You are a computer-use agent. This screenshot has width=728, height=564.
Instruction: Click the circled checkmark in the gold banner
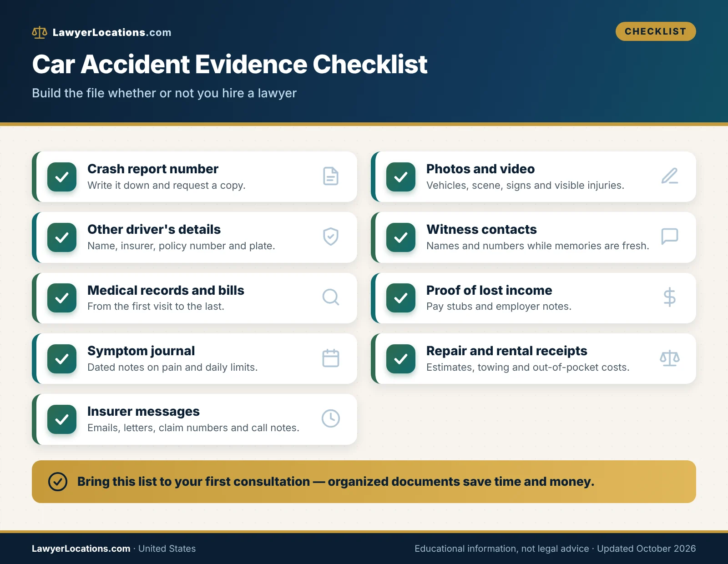tap(58, 482)
